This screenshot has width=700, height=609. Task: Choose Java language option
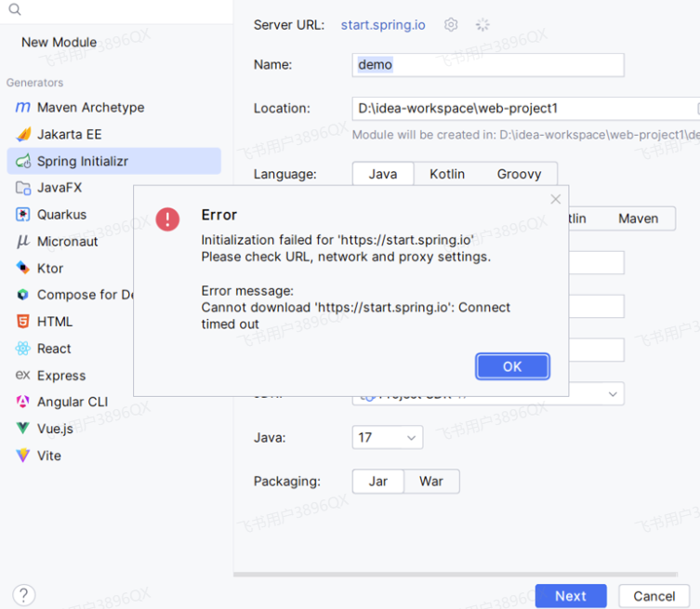pyautogui.click(x=383, y=174)
